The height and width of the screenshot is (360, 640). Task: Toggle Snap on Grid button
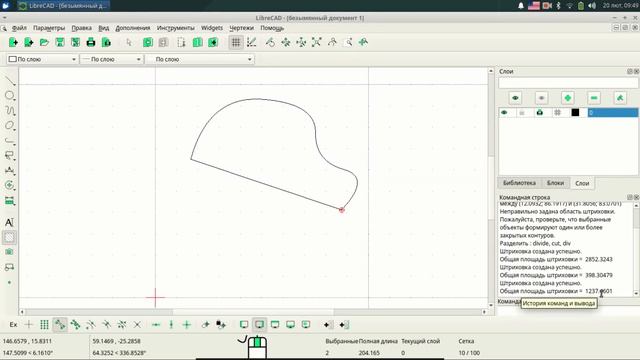coord(44,325)
